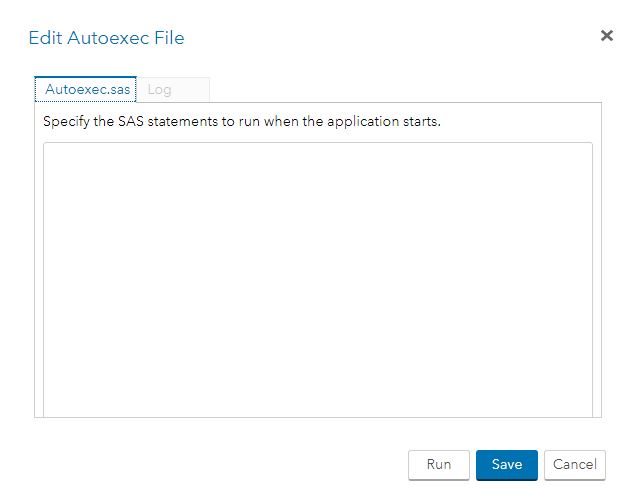This screenshot has width=636, height=504.
Task: Select the blue Save button
Action: point(507,465)
